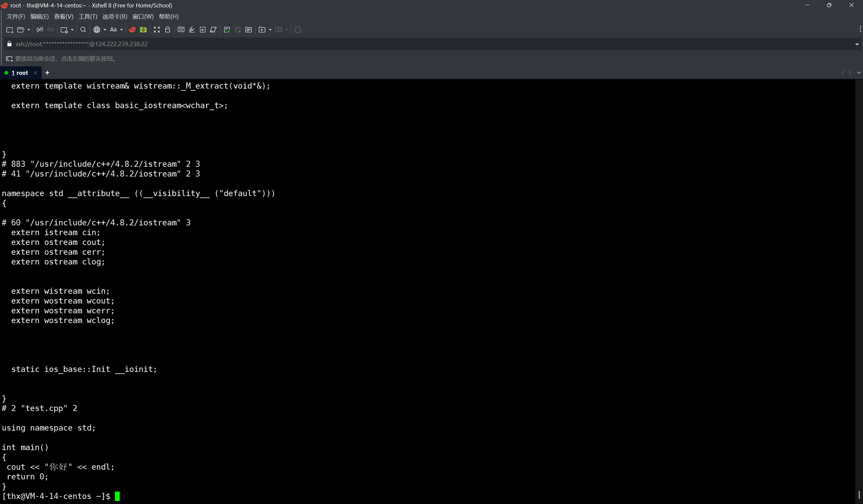Open the 工具(T) menu
The height and width of the screenshot is (504, 863).
(x=88, y=17)
